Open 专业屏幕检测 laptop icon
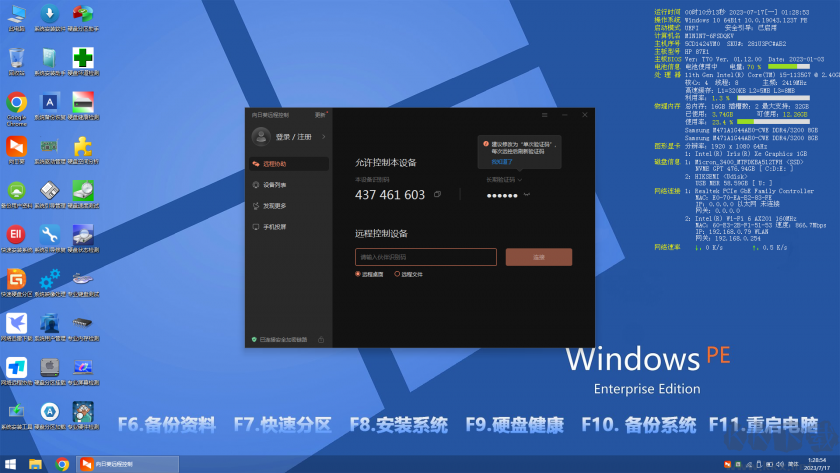Image resolution: width=840 pixels, height=473 pixels. (83, 372)
